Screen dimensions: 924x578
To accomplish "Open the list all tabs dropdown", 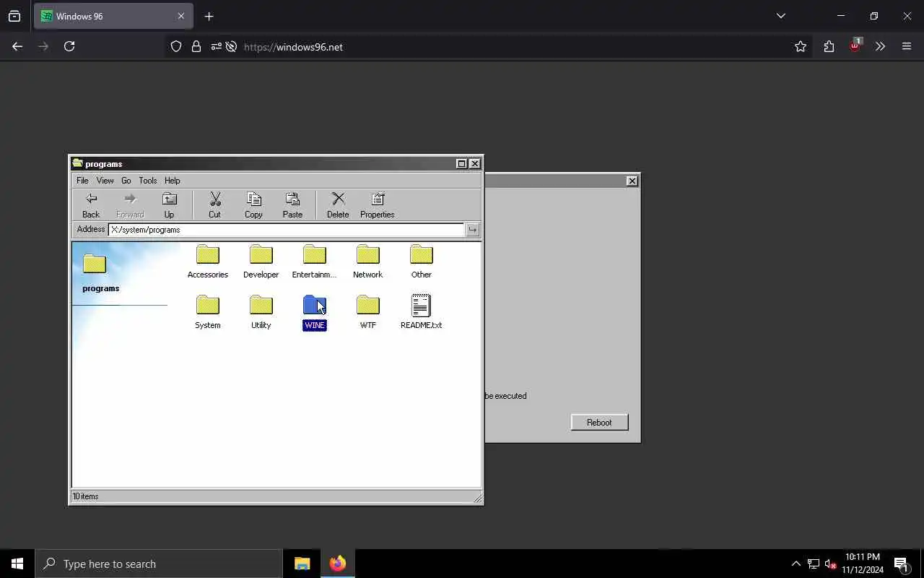I will pos(780,16).
